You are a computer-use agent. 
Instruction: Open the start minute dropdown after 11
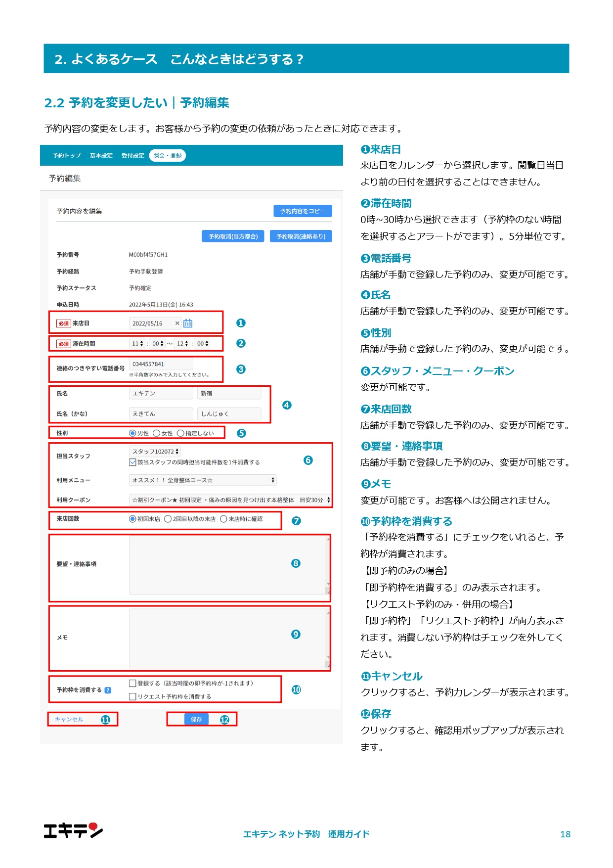[x=158, y=344]
